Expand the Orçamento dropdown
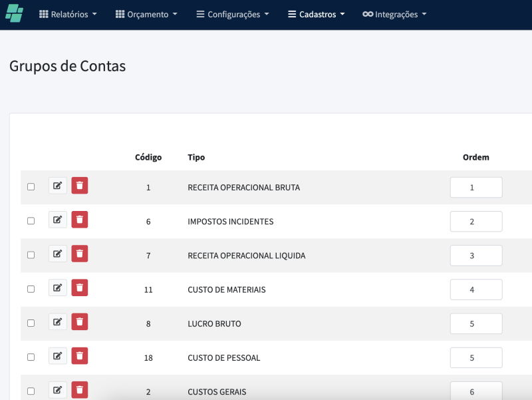The height and width of the screenshot is (400, 532). pos(146,14)
